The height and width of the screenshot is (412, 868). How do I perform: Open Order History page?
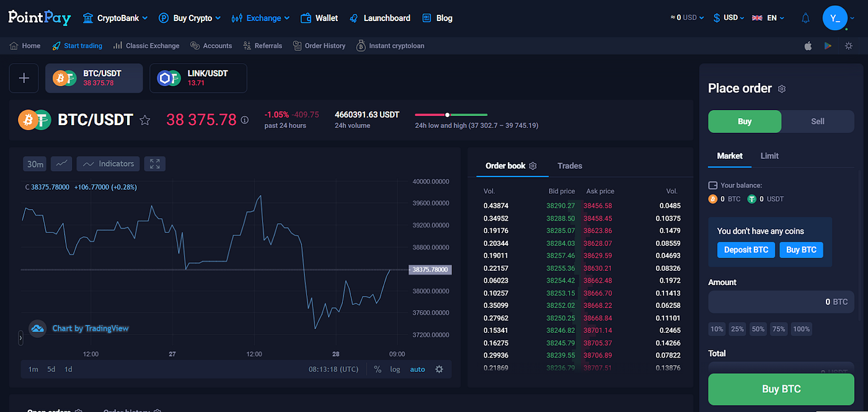(x=319, y=46)
